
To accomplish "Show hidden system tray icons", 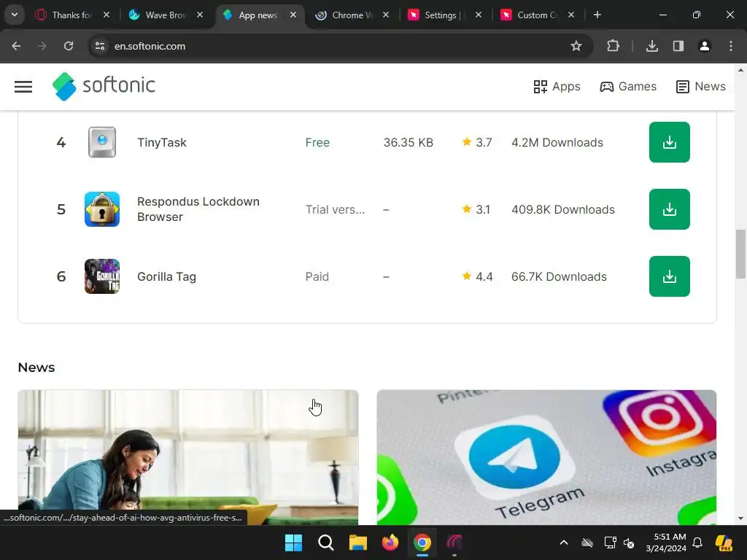I will 564,542.
